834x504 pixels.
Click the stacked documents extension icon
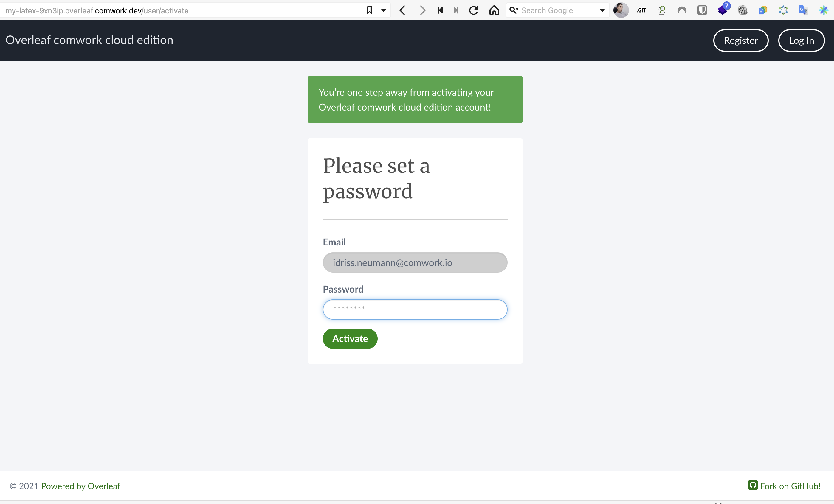pos(763,10)
